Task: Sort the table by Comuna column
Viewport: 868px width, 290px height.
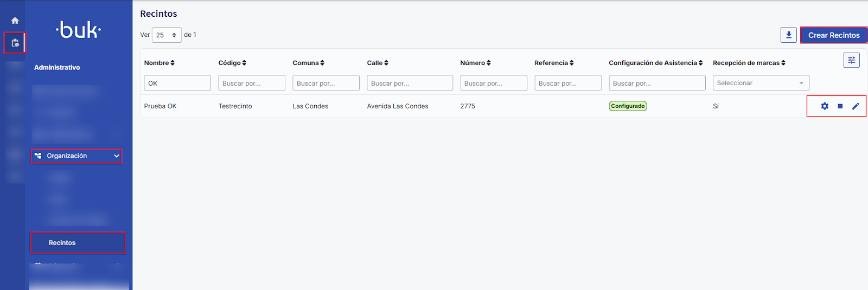Action: tap(308, 63)
